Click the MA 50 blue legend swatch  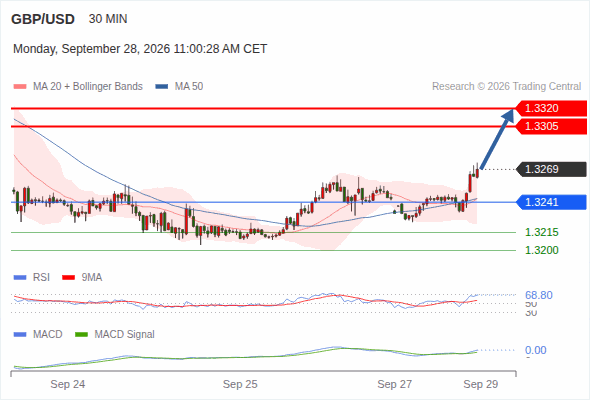point(162,87)
